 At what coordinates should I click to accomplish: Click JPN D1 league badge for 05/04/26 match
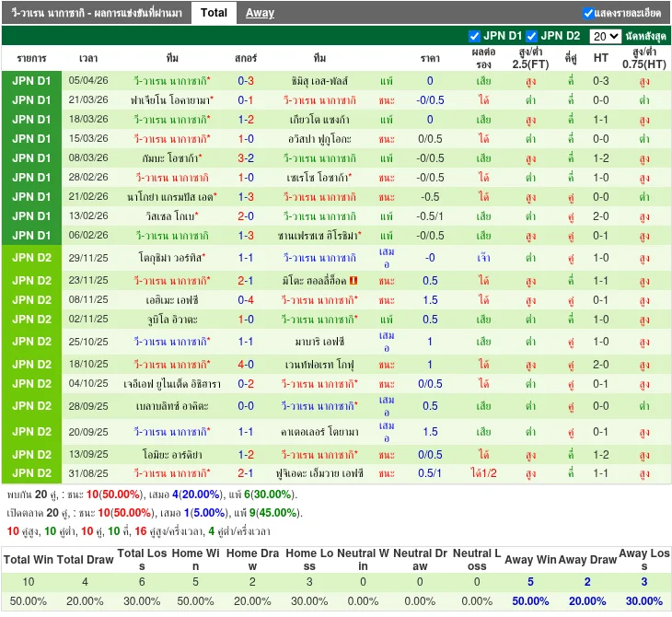(31, 81)
